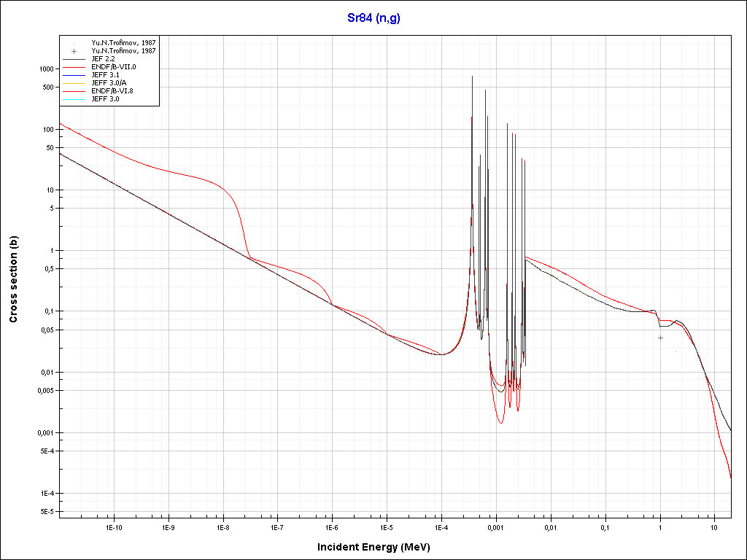Click the ENDF/B-VI.8 legend label
This screenshot has height=560, width=747.
click(x=112, y=91)
